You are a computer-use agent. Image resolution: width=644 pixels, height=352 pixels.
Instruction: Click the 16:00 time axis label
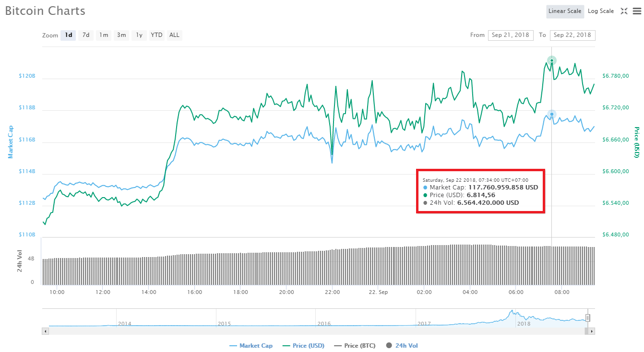point(194,292)
